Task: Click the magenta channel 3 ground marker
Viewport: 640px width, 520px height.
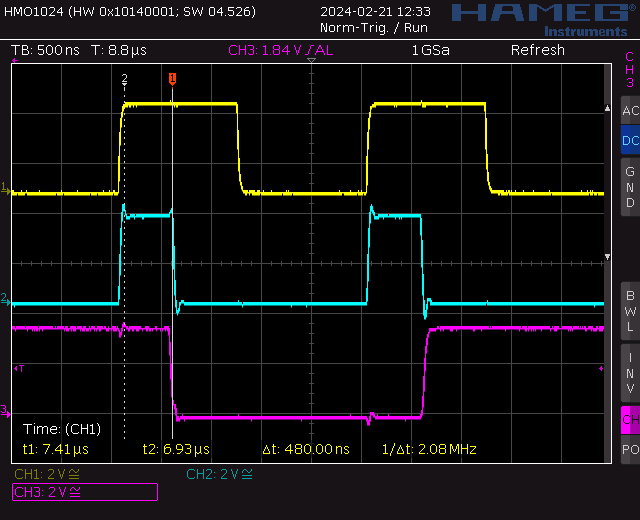Action: 5,410
